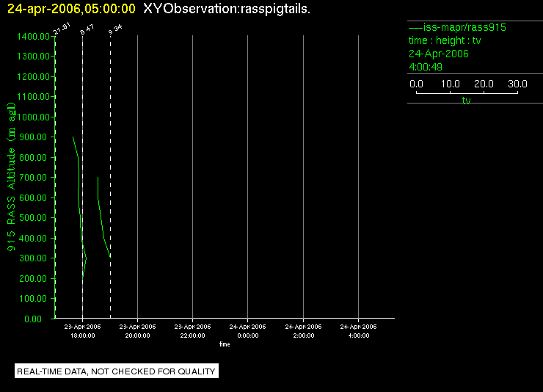Screen dimensions: 543x392
Task: Click the 24-Apr-2006 2:00:00 time label
Action: point(303,331)
